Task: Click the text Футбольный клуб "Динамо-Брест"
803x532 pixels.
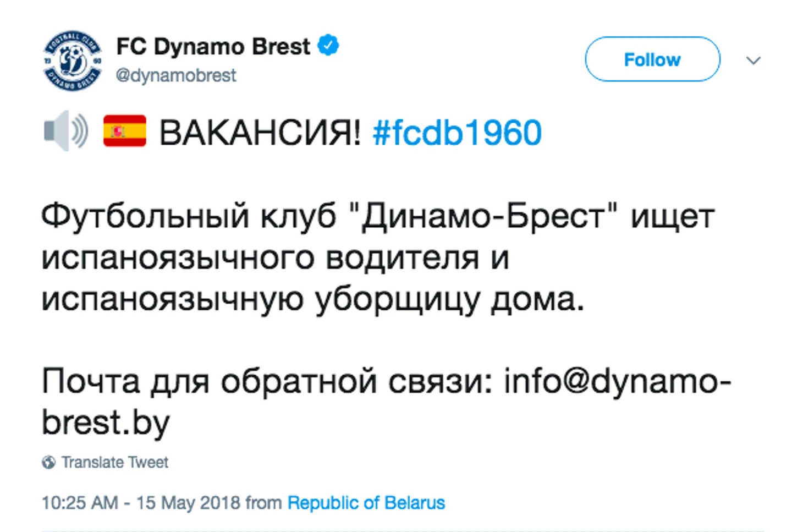Action: [329, 216]
